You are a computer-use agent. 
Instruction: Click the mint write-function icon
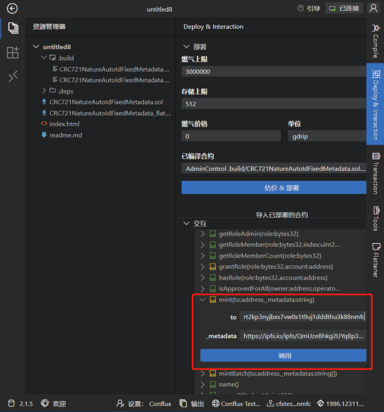212,300
